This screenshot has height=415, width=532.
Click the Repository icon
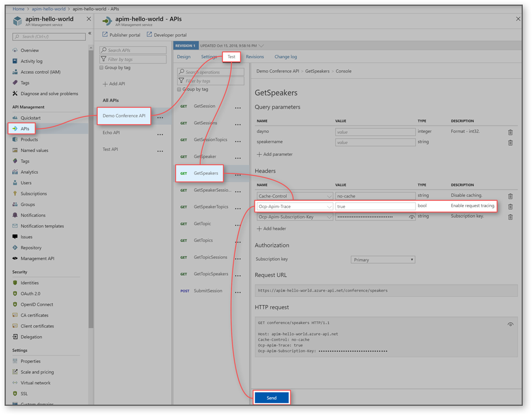[x=15, y=248]
